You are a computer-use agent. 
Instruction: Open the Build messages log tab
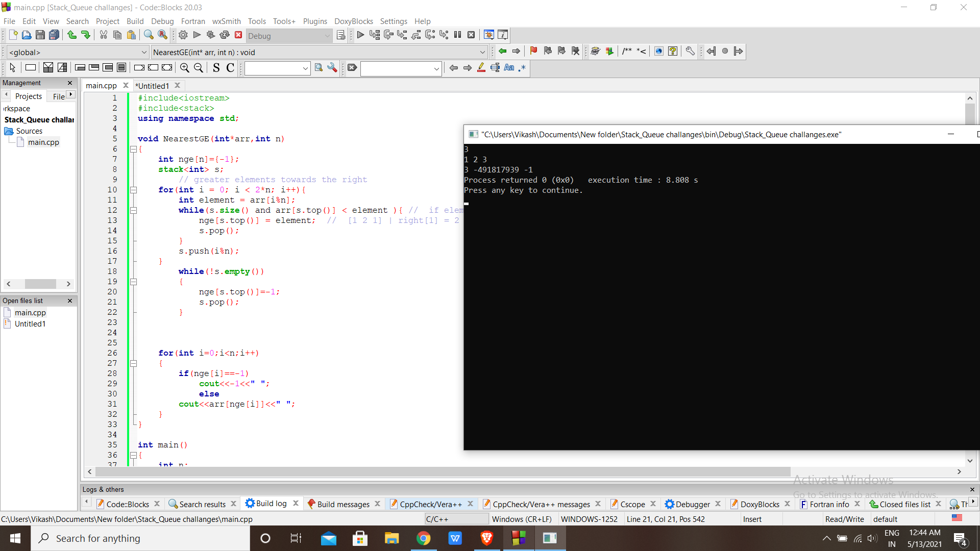click(x=343, y=504)
